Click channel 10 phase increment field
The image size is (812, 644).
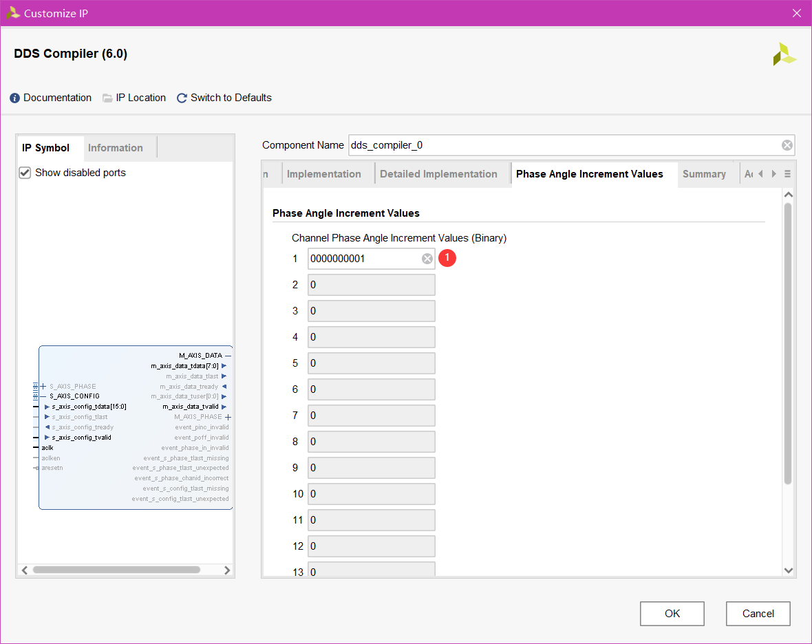[372, 494]
